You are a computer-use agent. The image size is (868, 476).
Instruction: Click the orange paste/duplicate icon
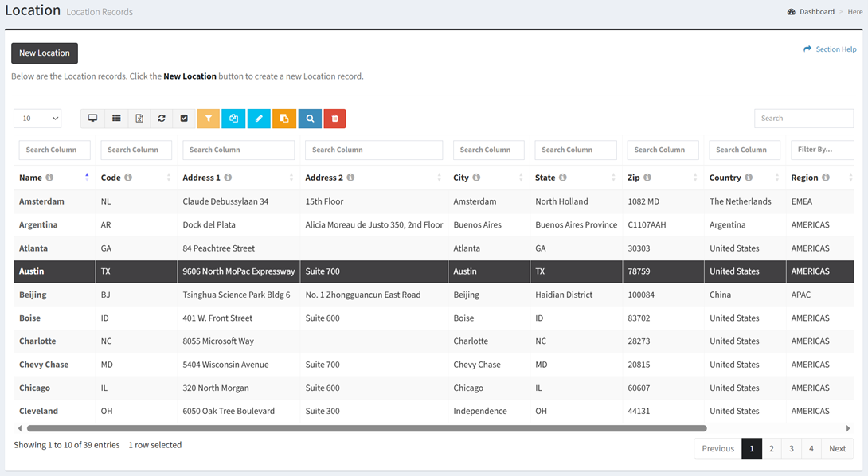click(x=284, y=119)
